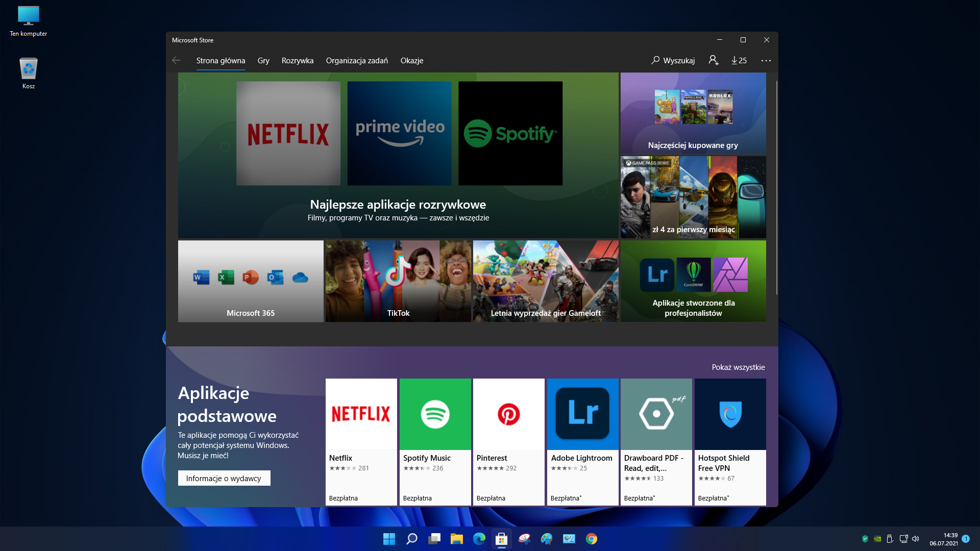Viewport: 980px width, 551px height.
Task: Open taskbar Search
Action: point(411,539)
